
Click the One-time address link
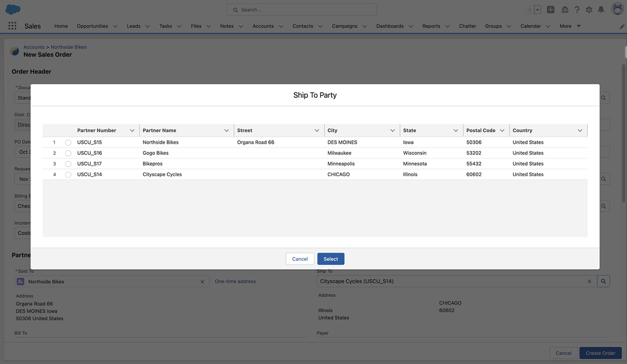(x=235, y=281)
